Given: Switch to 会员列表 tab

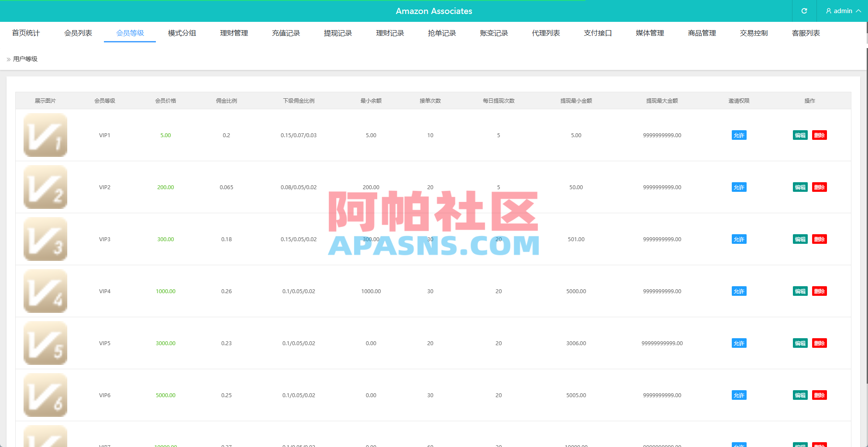Looking at the screenshot, I should point(78,33).
